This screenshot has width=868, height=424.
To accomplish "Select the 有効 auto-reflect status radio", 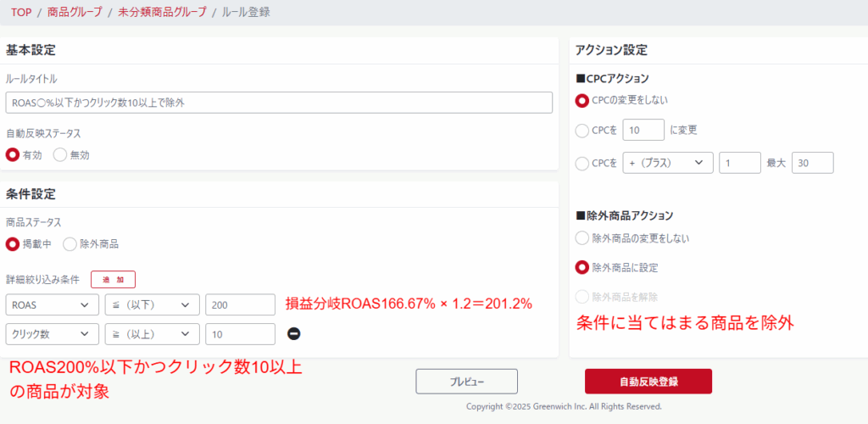I will click(x=13, y=155).
